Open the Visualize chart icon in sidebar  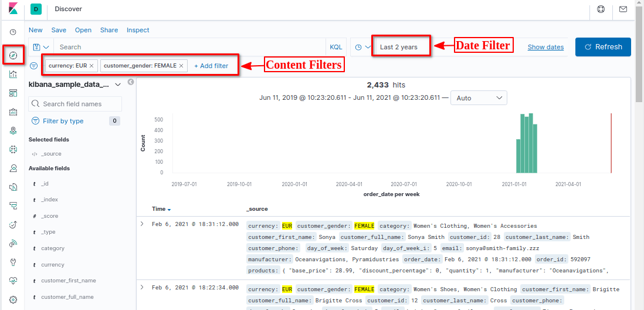[x=13, y=74]
